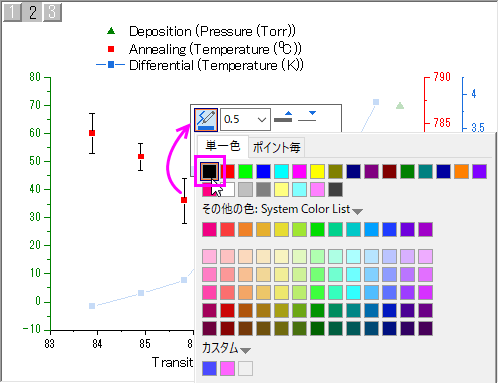The width and height of the screenshot is (499, 383).
Task: Pick the bright green swatch in top row
Action: pos(245,171)
